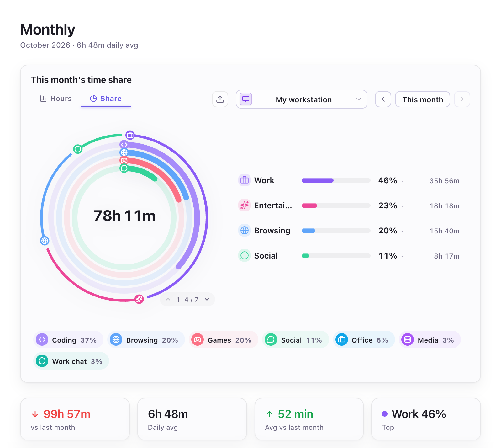Viewport: 501px width, 448px height.
Task: Click the Social chat marker on outer ring
Action: (x=78, y=149)
